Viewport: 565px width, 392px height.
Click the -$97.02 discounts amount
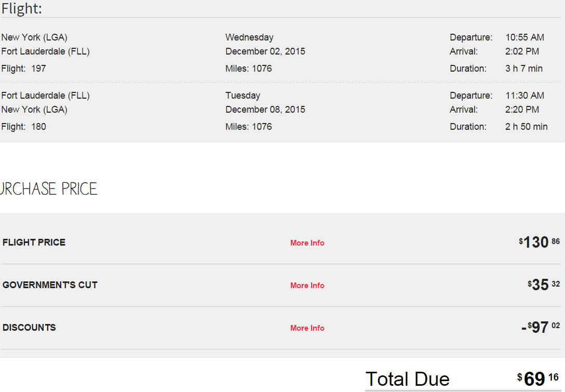[x=541, y=327]
